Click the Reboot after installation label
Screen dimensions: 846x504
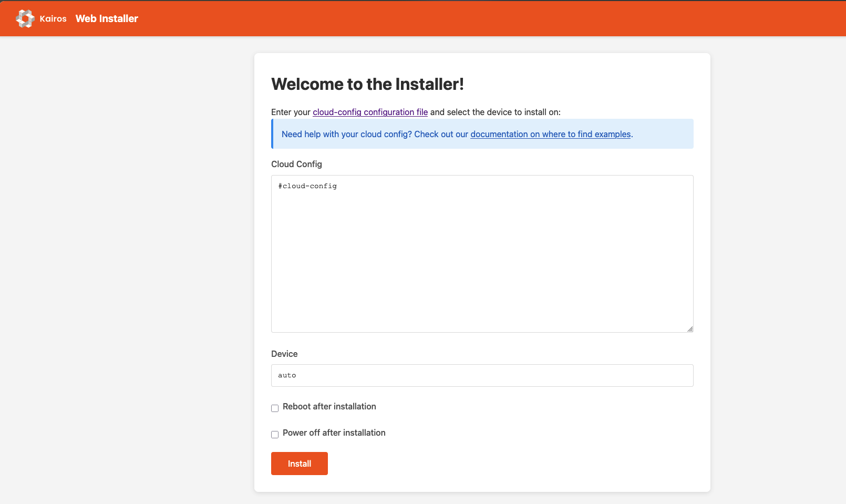pyautogui.click(x=329, y=406)
